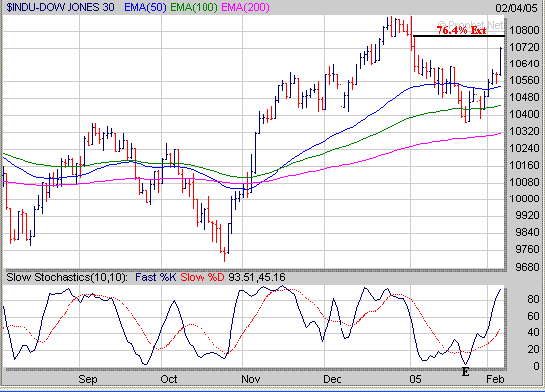Click the 9840 price axis label
This screenshot has width=545, height=392.
coord(527,232)
